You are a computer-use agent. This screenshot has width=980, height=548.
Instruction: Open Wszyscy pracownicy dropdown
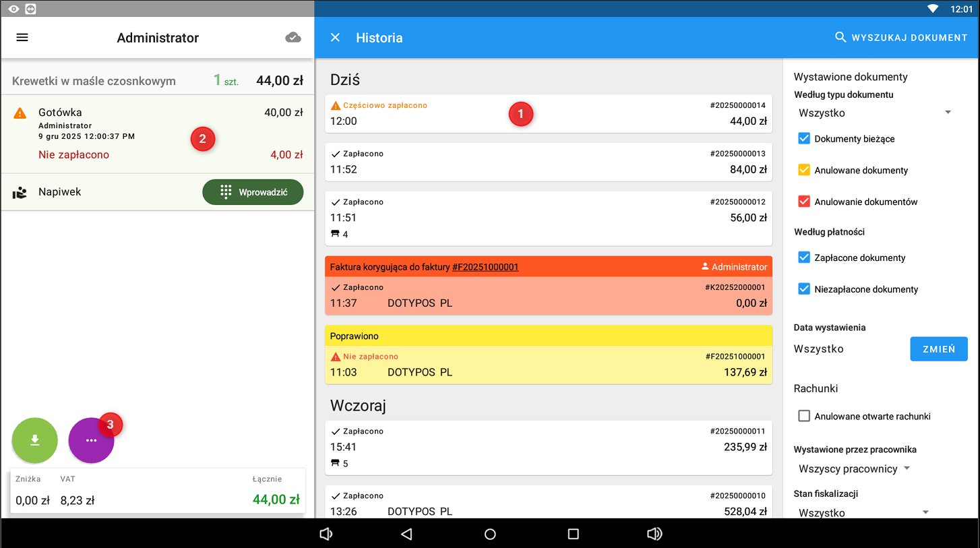pyautogui.click(x=854, y=468)
